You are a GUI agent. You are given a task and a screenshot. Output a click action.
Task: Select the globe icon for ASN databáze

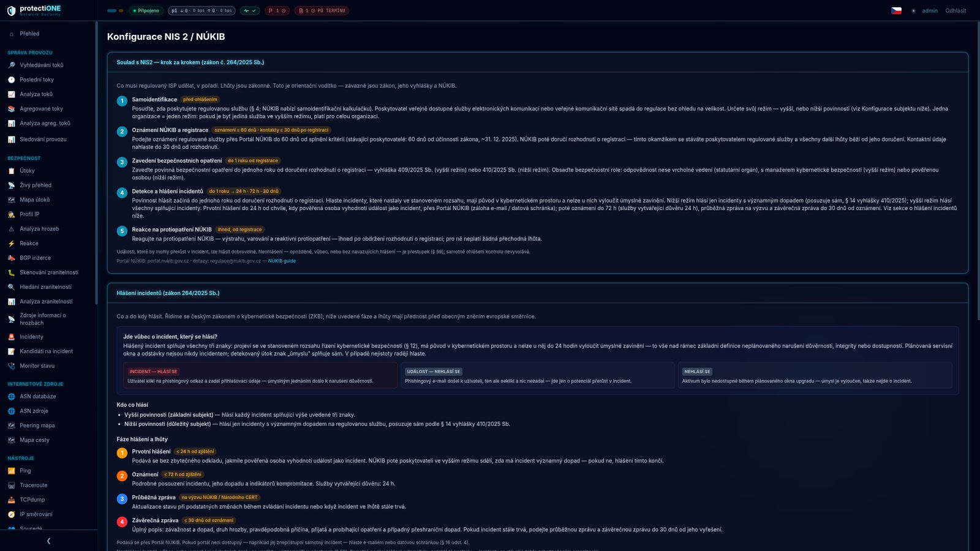(11, 397)
